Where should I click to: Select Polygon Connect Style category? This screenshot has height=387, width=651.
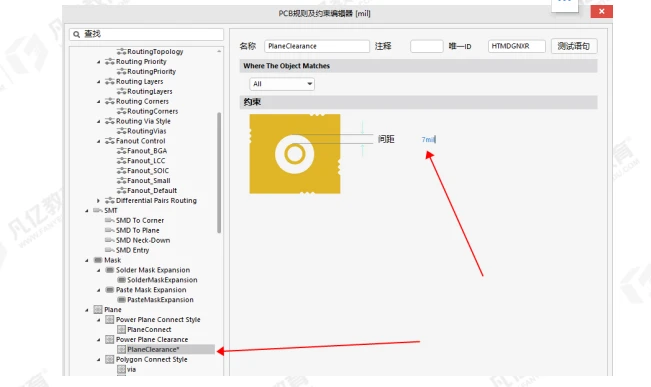pyautogui.click(x=152, y=360)
